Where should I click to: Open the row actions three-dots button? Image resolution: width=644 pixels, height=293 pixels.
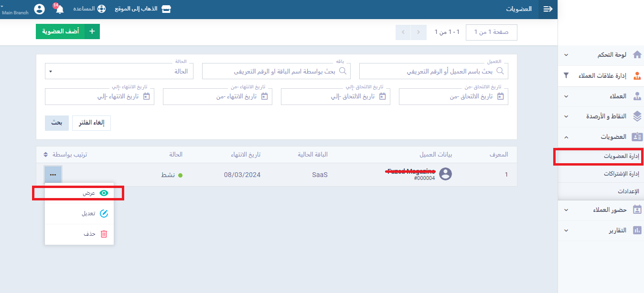click(53, 175)
